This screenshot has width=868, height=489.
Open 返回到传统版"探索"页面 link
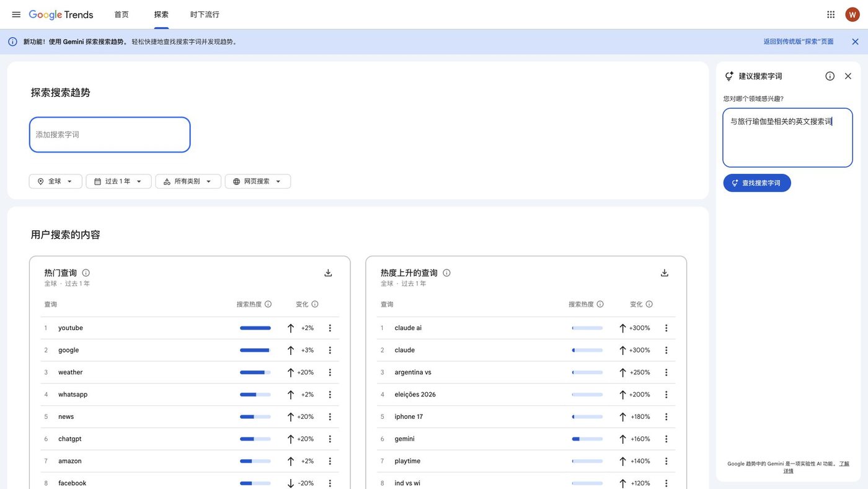pyautogui.click(x=799, y=42)
